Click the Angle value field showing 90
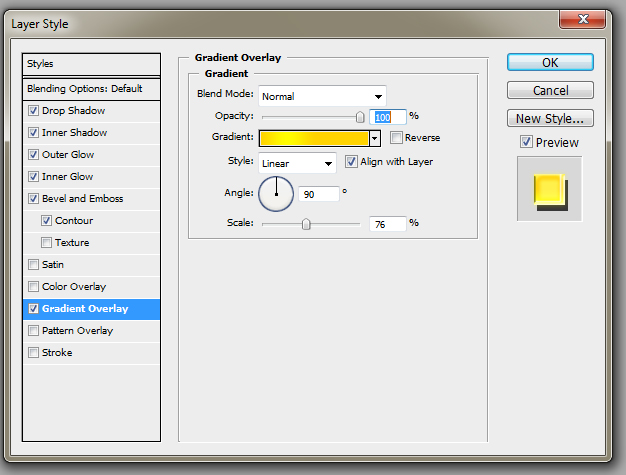Image resolution: width=626 pixels, height=475 pixels. click(x=319, y=194)
